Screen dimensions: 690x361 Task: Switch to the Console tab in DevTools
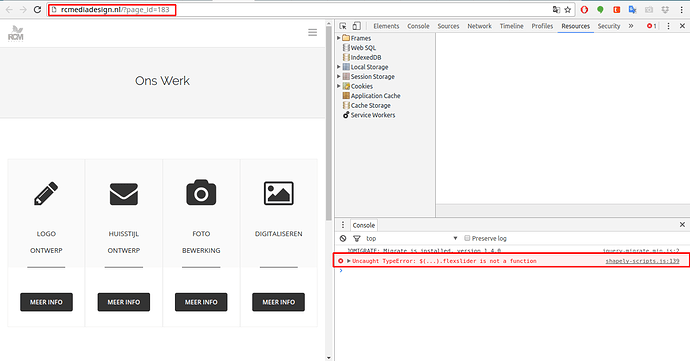click(x=418, y=26)
